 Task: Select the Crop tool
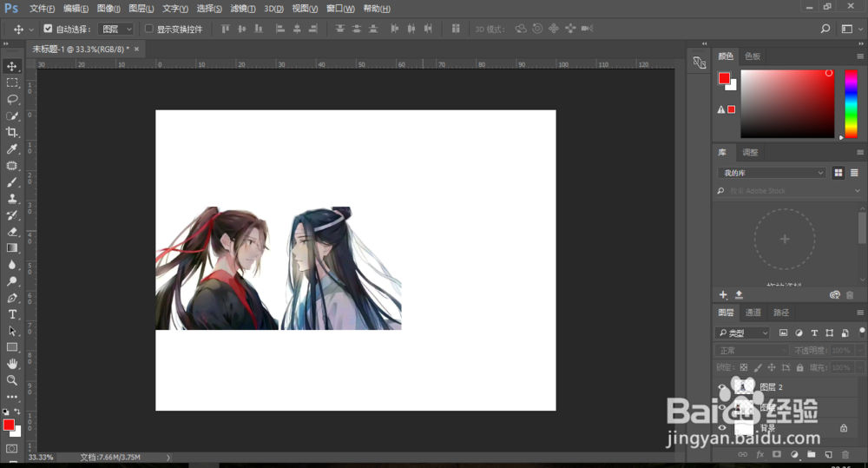[11, 132]
